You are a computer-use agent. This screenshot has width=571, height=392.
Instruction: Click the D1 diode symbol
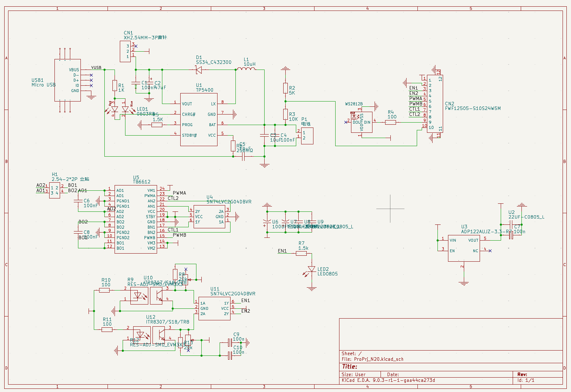click(199, 70)
